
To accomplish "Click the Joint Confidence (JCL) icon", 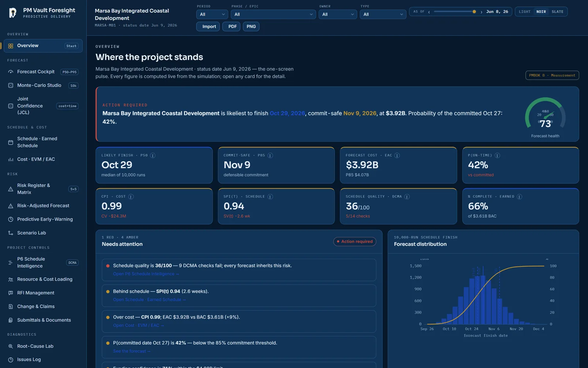I will [11, 106].
